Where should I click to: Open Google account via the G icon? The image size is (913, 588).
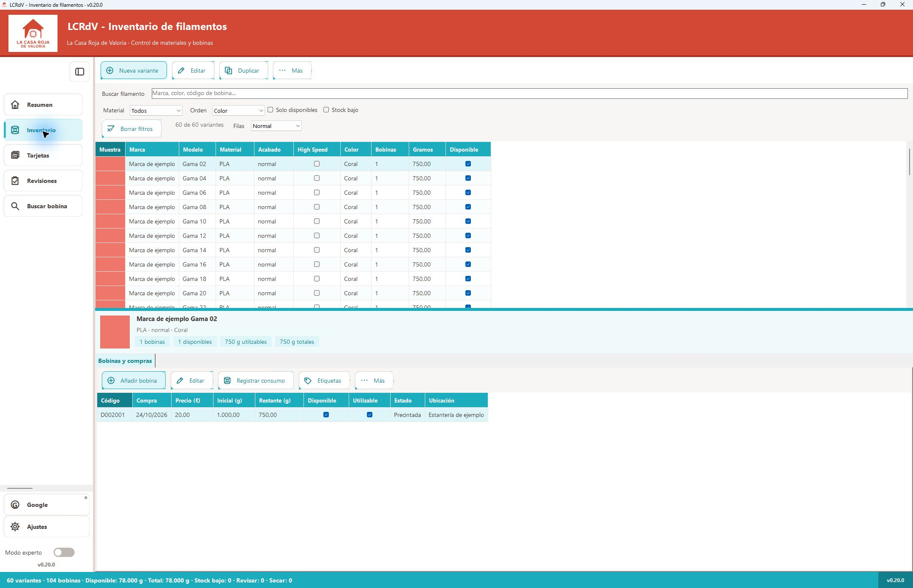[15, 505]
